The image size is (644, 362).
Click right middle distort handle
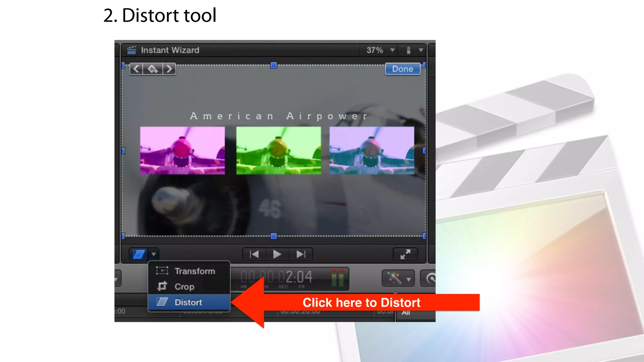coord(424,151)
